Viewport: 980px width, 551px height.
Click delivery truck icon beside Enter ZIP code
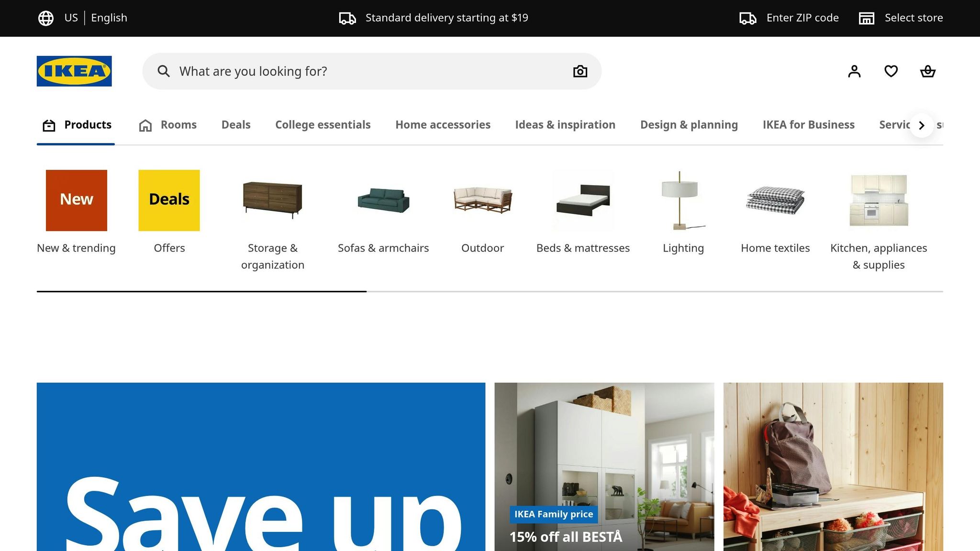tap(748, 18)
